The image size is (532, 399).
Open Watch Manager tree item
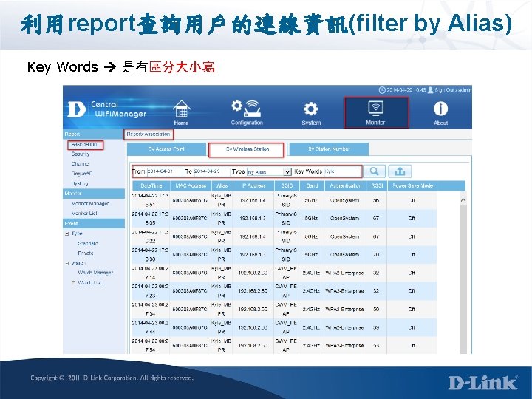[95, 273]
